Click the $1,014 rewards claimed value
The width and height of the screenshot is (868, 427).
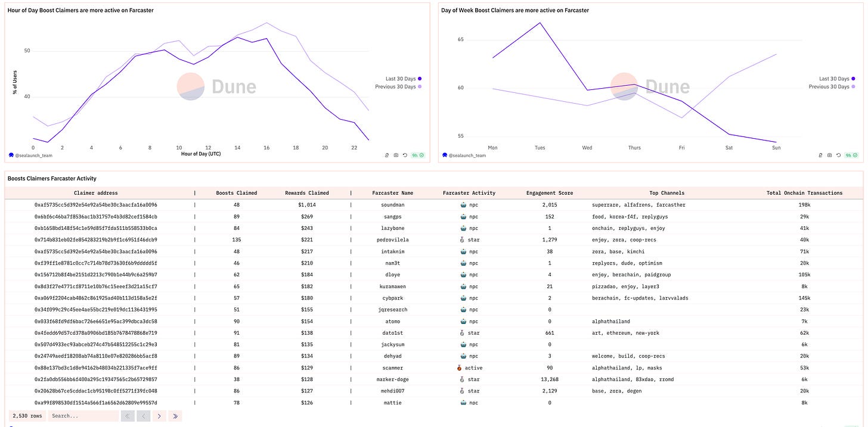pyautogui.click(x=307, y=205)
